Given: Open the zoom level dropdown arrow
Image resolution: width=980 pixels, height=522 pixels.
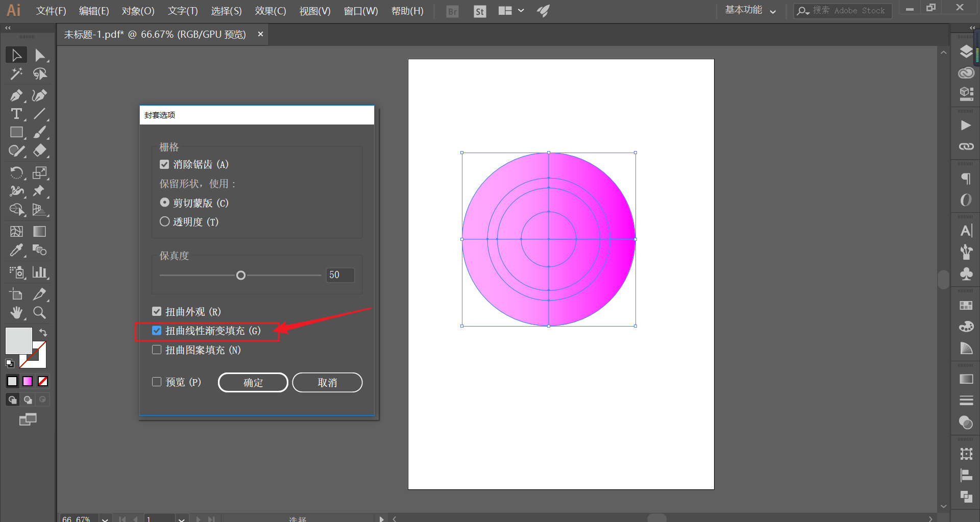Looking at the screenshot, I should coord(105,519).
